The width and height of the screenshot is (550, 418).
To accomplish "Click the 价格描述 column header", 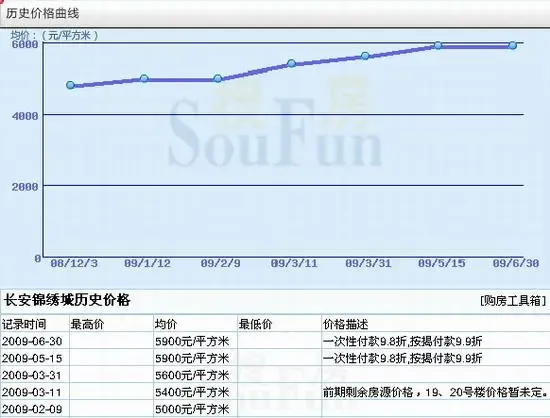I will click(x=346, y=324).
